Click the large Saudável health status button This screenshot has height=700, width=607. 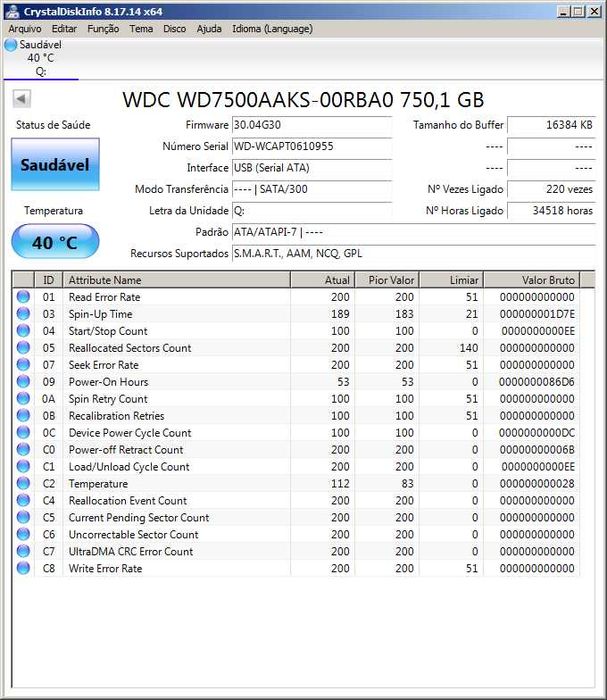tap(55, 164)
